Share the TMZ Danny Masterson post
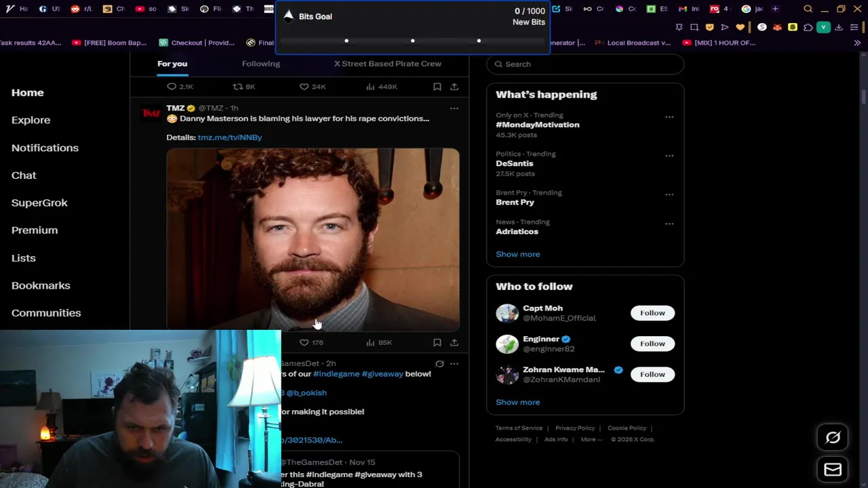Screen dimensions: 868x488 pos(454,343)
